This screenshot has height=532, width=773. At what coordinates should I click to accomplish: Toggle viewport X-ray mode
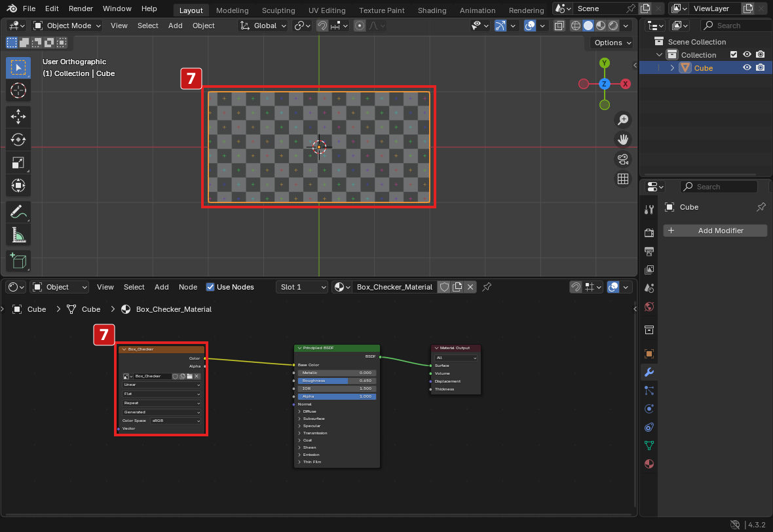pyautogui.click(x=559, y=26)
